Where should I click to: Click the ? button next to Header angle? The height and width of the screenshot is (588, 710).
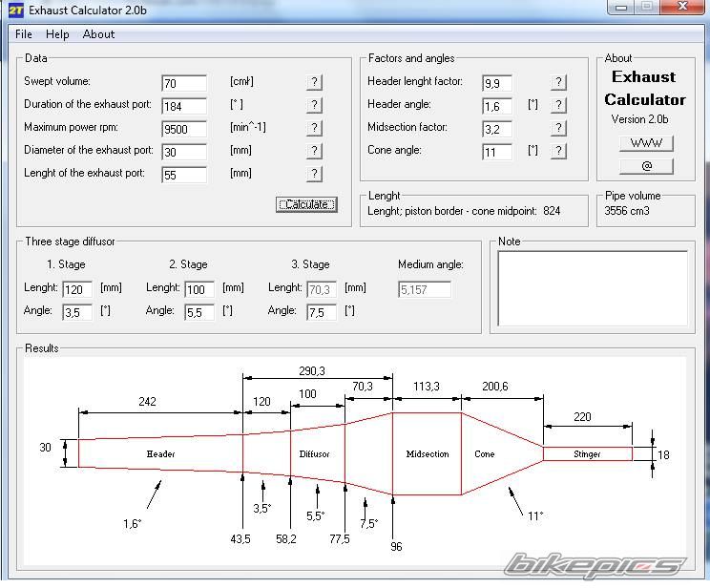click(558, 106)
